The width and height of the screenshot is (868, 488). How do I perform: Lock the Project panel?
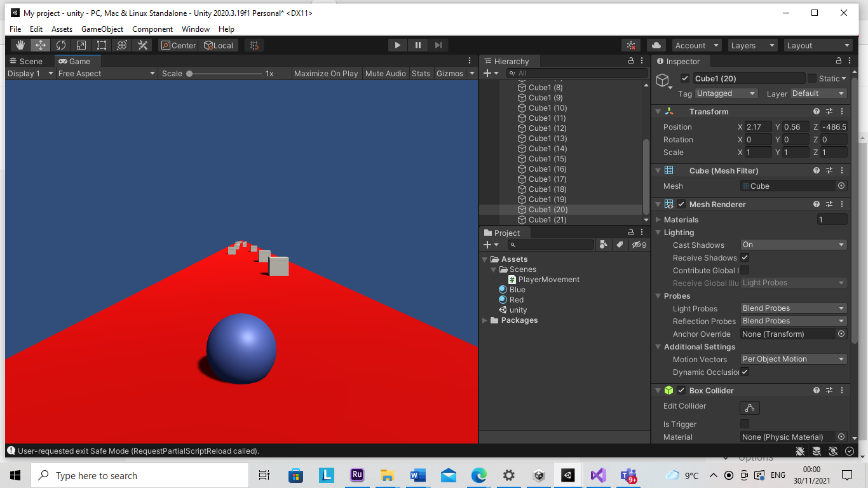coord(631,233)
